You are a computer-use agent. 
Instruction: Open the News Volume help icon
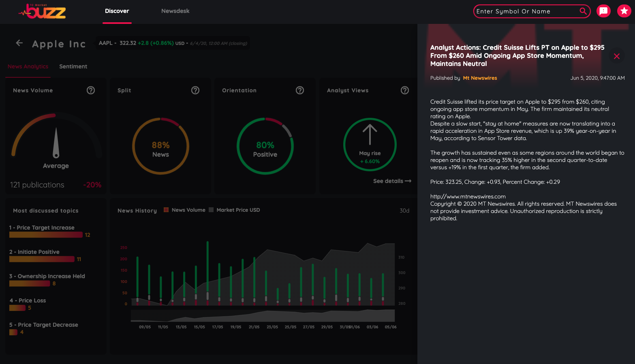coord(91,90)
